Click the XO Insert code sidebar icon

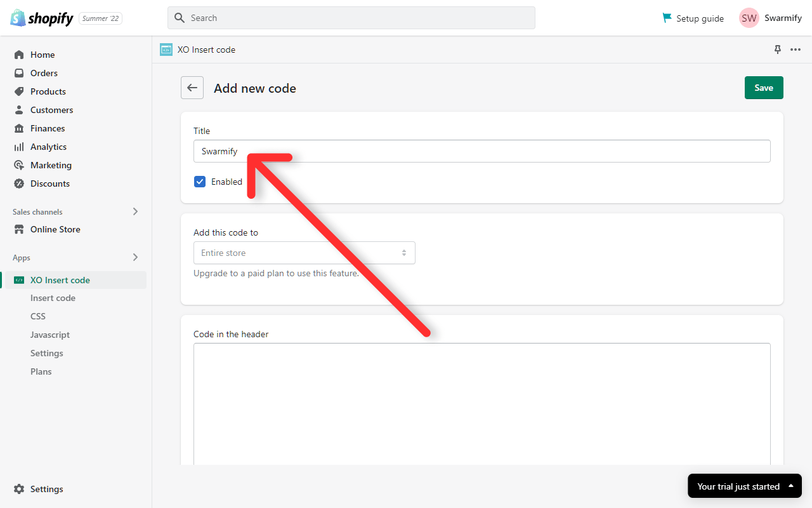[19, 280]
